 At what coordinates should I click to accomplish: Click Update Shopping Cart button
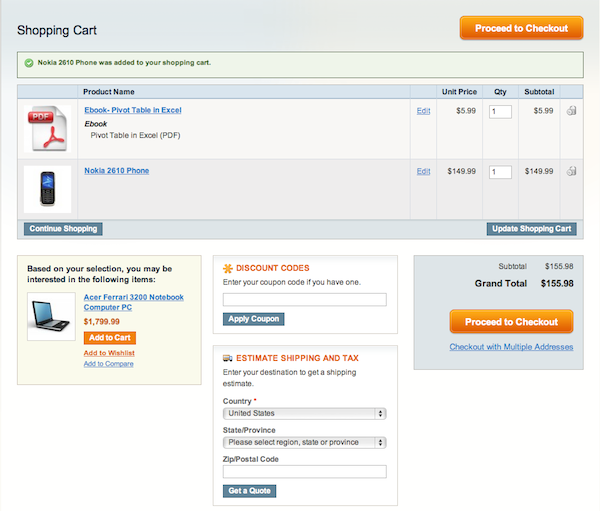[532, 229]
